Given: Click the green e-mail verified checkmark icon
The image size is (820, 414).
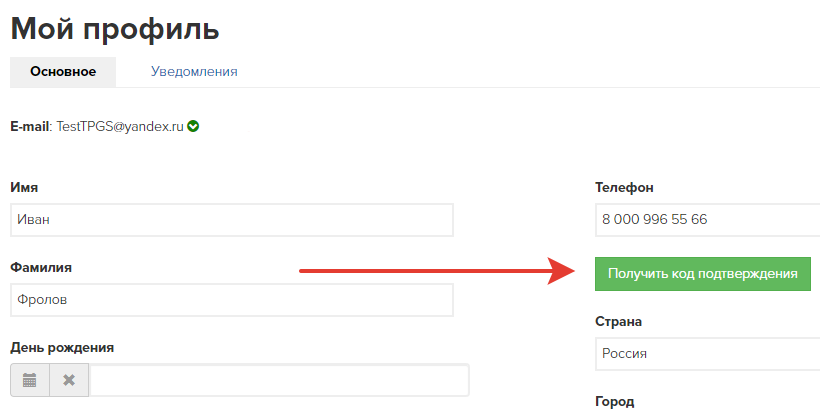Looking at the screenshot, I should [193, 127].
